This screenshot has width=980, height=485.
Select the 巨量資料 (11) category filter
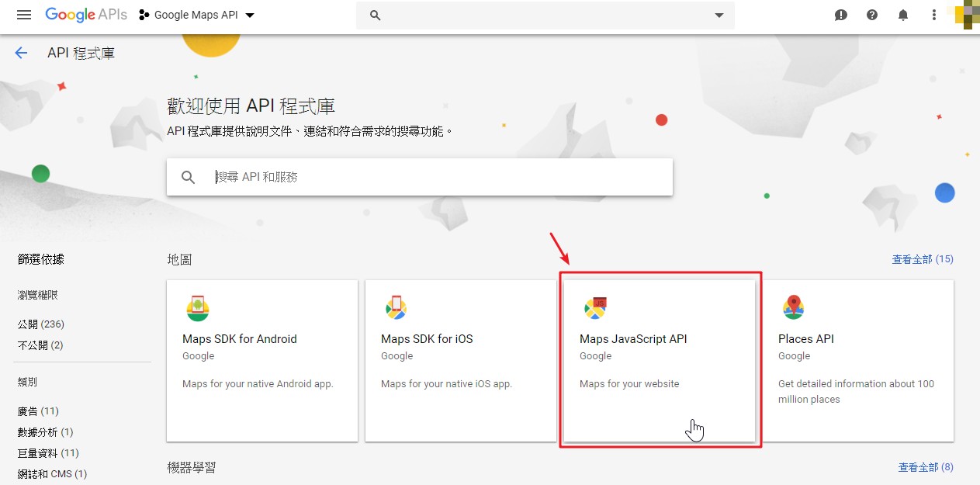tap(48, 453)
